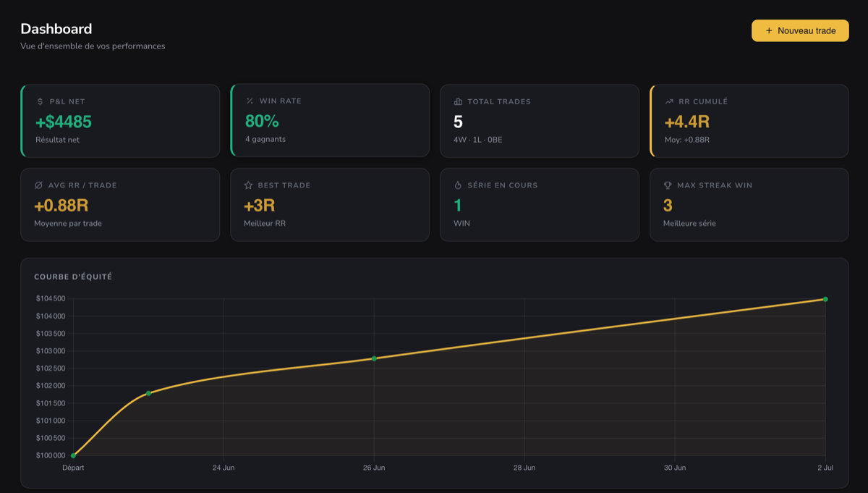Viewport: 868px width, 493px height.
Task: Click the 28 Jun axis label
Action: tap(524, 468)
